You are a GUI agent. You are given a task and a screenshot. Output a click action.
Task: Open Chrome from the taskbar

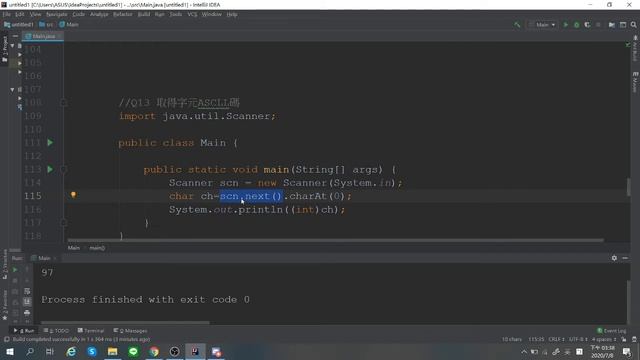click(x=154, y=351)
